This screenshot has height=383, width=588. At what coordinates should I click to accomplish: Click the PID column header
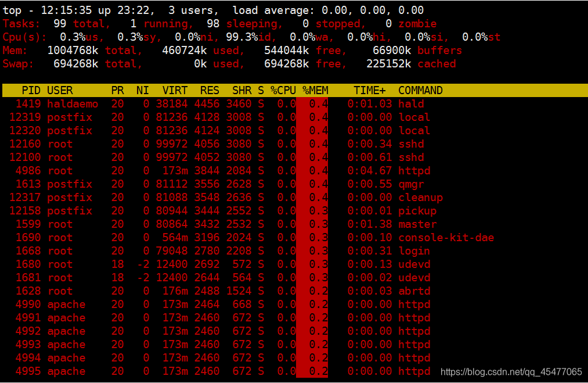[x=31, y=91]
